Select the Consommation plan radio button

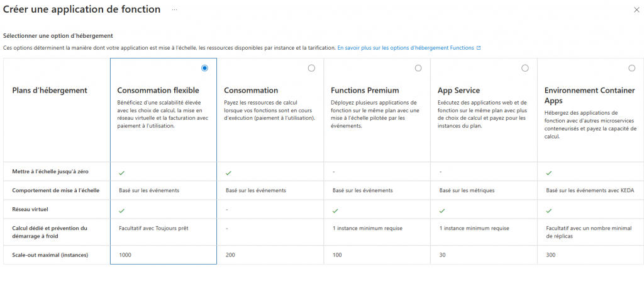tap(311, 68)
